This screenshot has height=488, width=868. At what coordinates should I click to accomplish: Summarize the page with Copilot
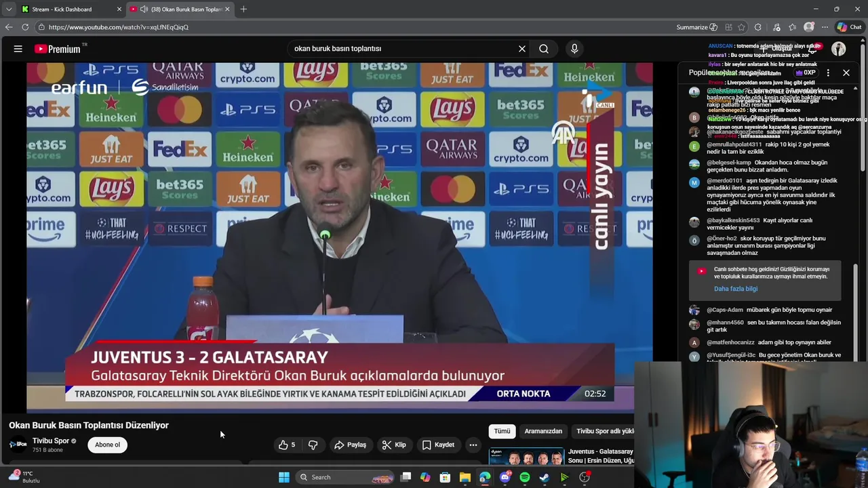pyautogui.click(x=697, y=27)
